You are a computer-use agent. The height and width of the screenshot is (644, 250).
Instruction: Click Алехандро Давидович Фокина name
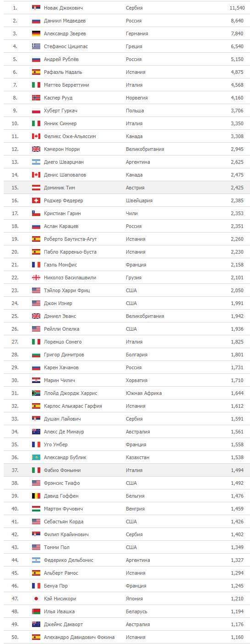click(x=79, y=637)
